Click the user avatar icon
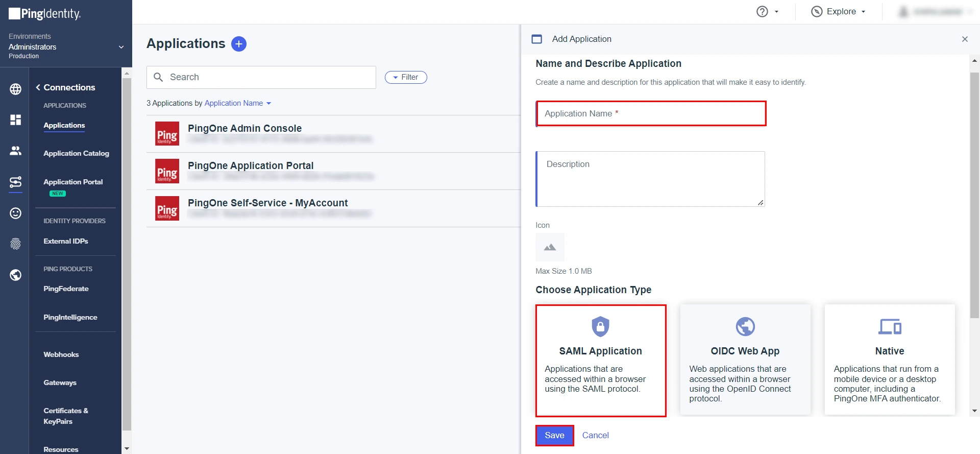Screen dimensions: 980x454 pos(903,12)
